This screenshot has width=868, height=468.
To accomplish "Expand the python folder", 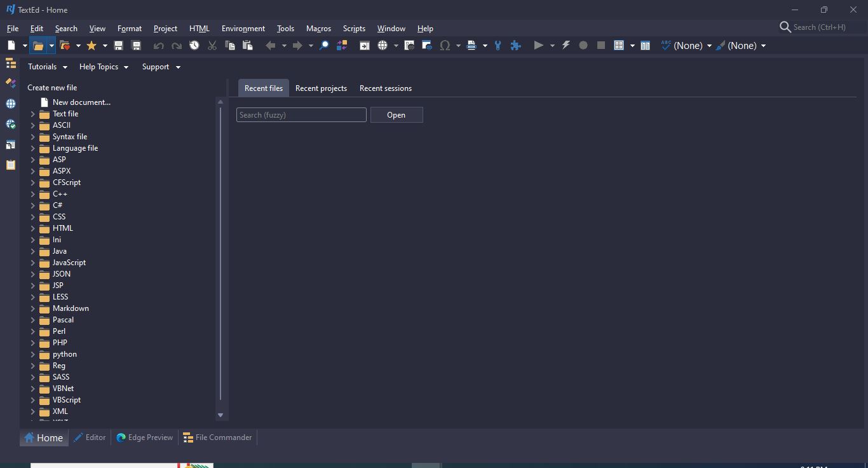I will click(x=33, y=354).
